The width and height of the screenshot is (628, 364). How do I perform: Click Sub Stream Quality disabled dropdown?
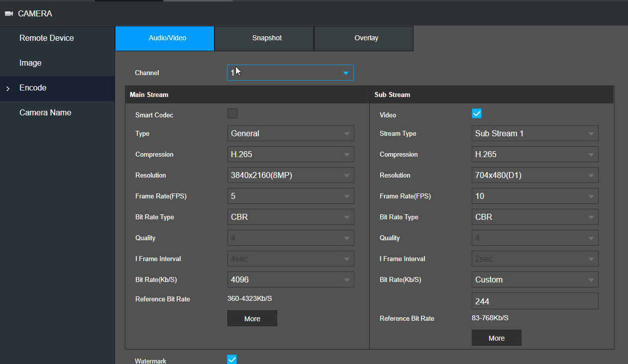pyautogui.click(x=535, y=238)
